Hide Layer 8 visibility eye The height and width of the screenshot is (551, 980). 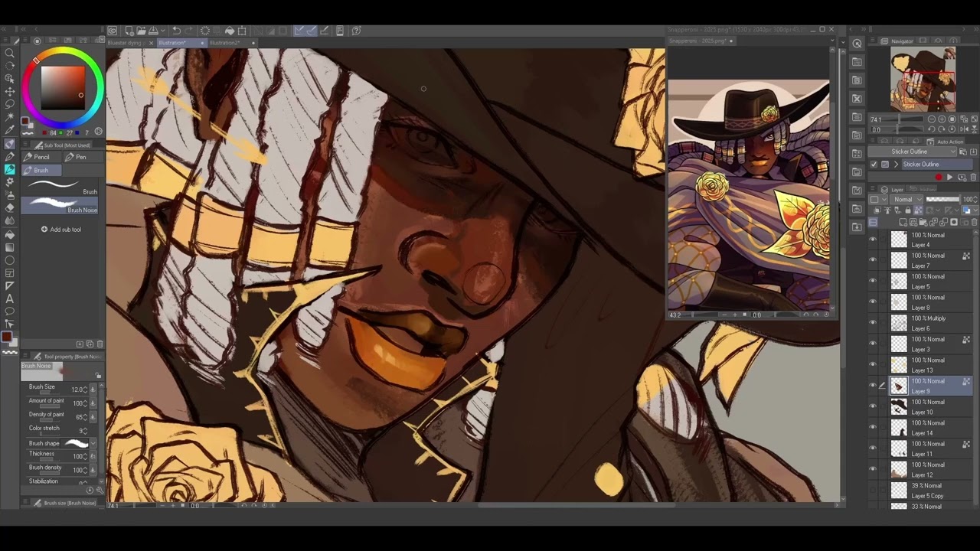click(x=872, y=302)
